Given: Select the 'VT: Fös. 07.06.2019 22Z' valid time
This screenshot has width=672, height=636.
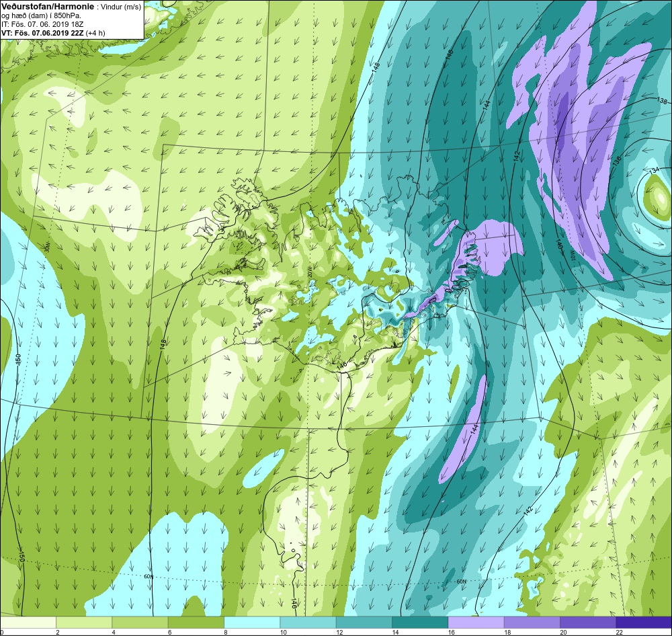Looking at the screenshot, I should point(43,32).
